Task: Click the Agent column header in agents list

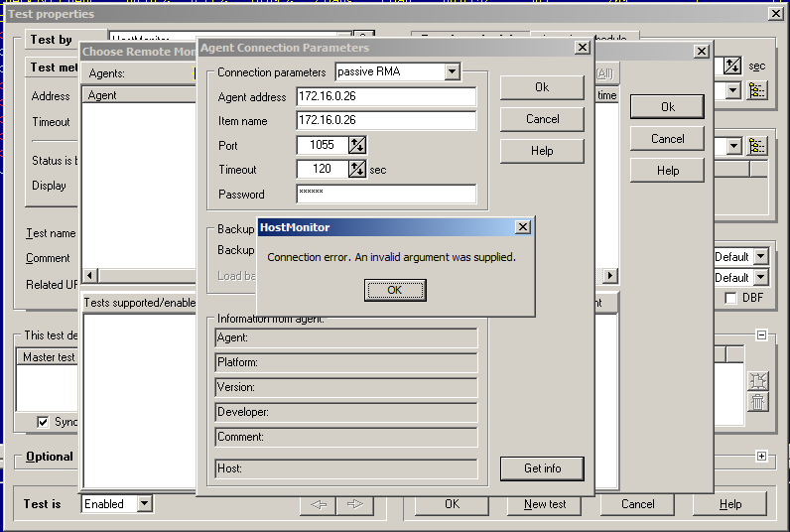Action: click(x=139, y=95)
